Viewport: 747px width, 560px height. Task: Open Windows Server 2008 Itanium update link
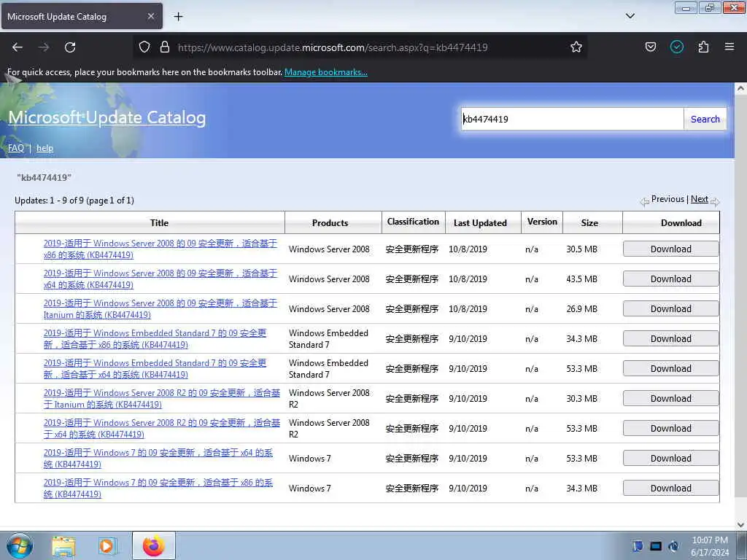click(x=160, y=309)
